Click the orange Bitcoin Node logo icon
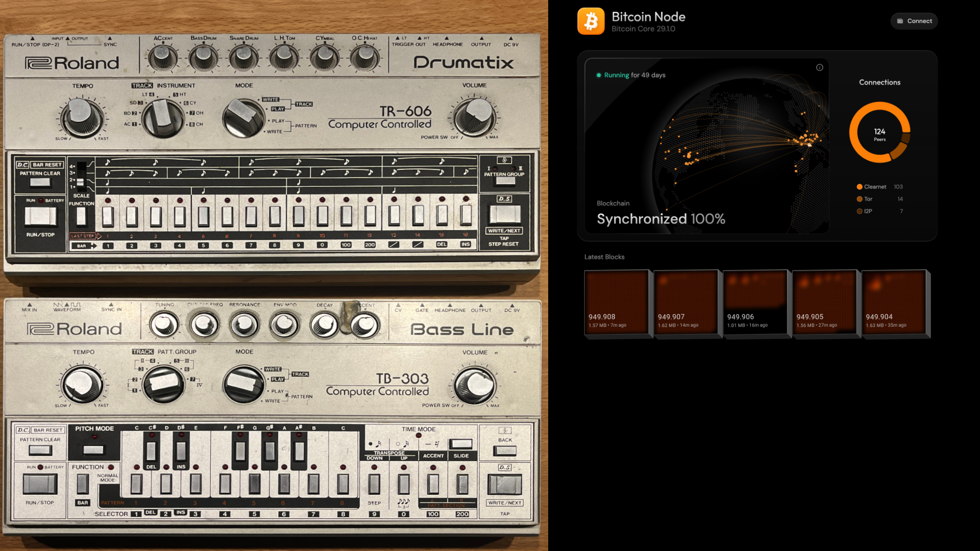Screen dimensions: 980x551 591,21
